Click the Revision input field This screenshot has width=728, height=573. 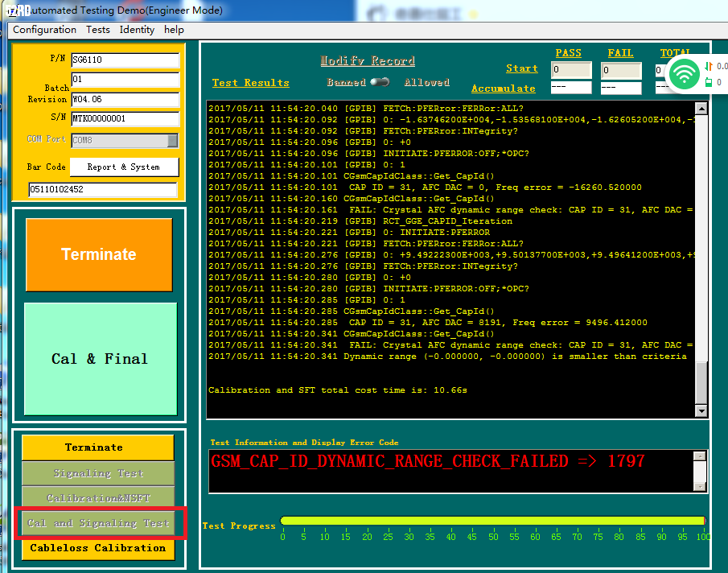(x=125, y=99)
